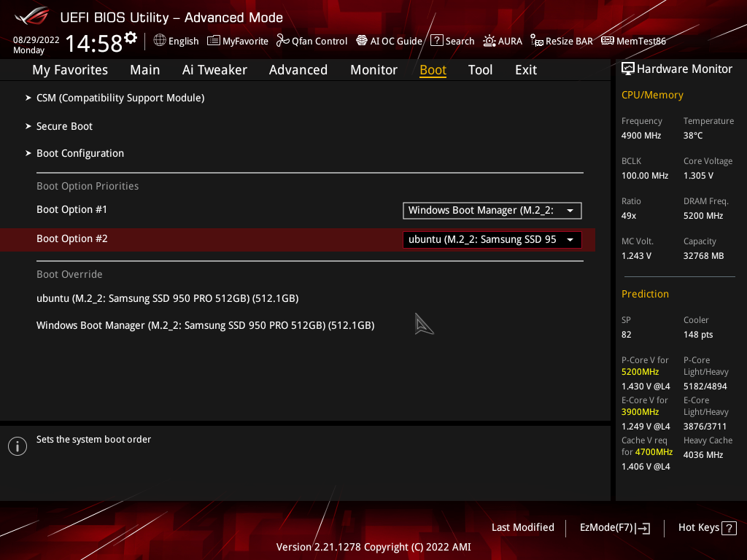Click MyFavorite text label

(245, 41)
